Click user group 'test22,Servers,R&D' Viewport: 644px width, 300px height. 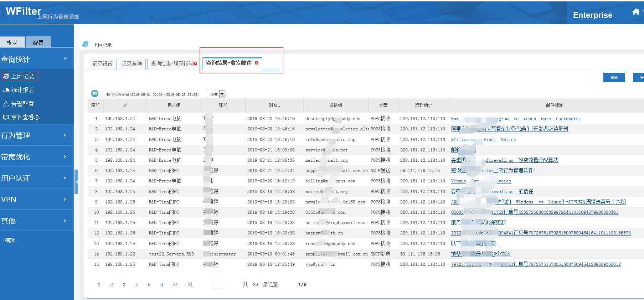point(171,254)
